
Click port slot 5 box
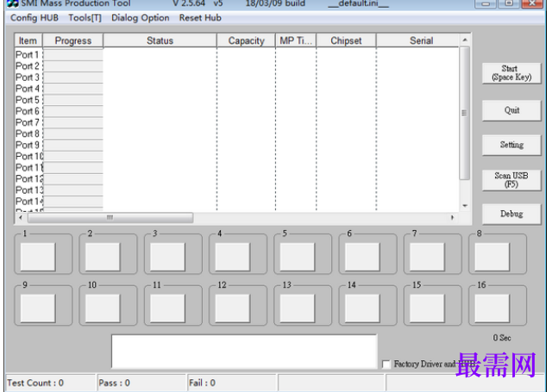(298, 257)
